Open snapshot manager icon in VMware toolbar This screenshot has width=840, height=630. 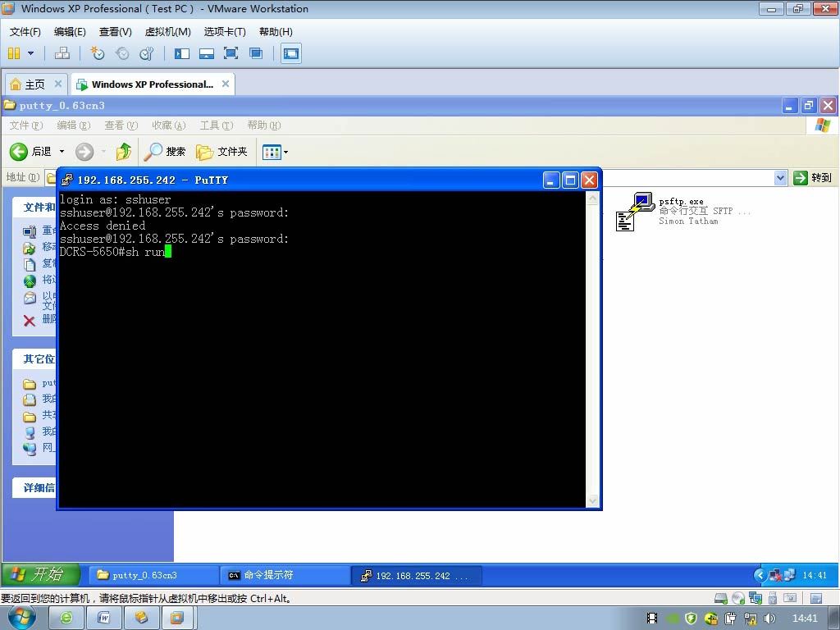[x=146, y=53]
